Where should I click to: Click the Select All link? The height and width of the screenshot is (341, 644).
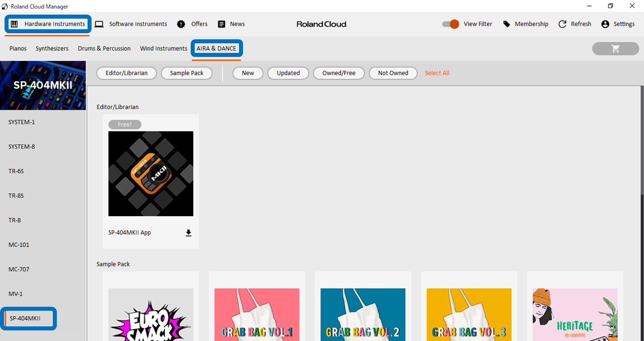(437, 73)
